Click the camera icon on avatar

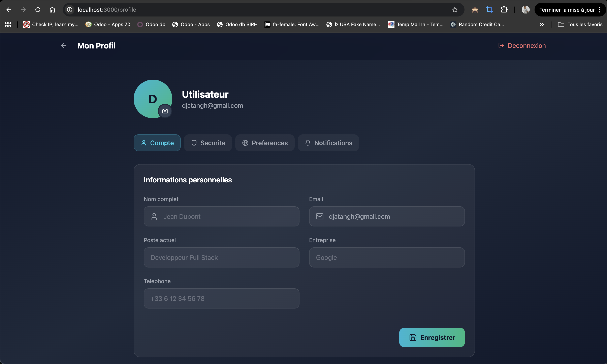coord(165,111)
